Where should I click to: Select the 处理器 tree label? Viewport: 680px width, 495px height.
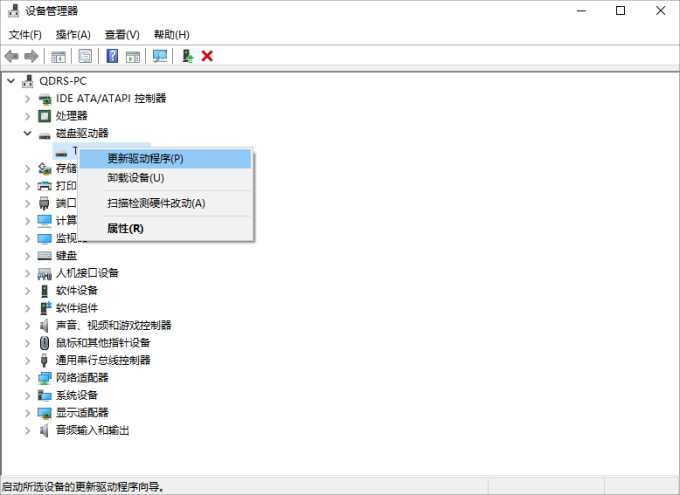point(72,116)
